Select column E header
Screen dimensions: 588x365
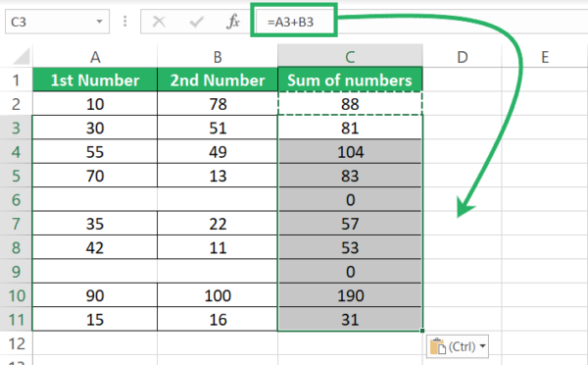(545, 57)
